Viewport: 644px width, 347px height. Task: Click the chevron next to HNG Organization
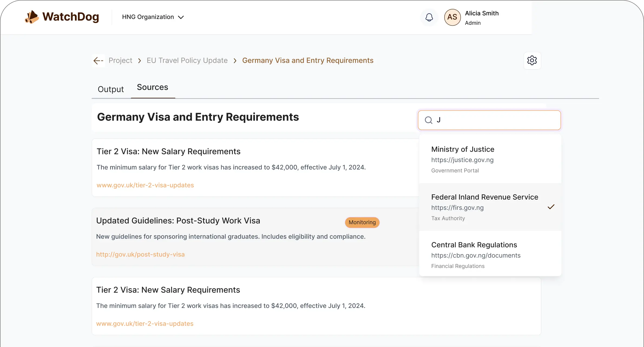[181, 17]
